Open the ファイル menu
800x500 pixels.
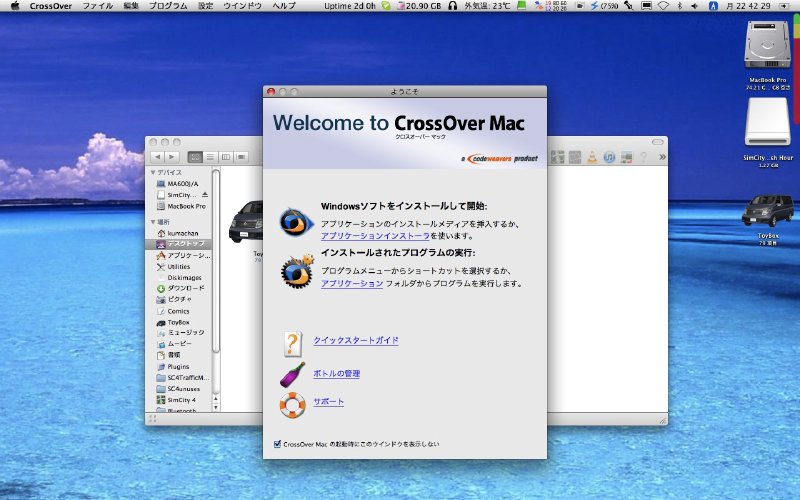tap(97, 6)
